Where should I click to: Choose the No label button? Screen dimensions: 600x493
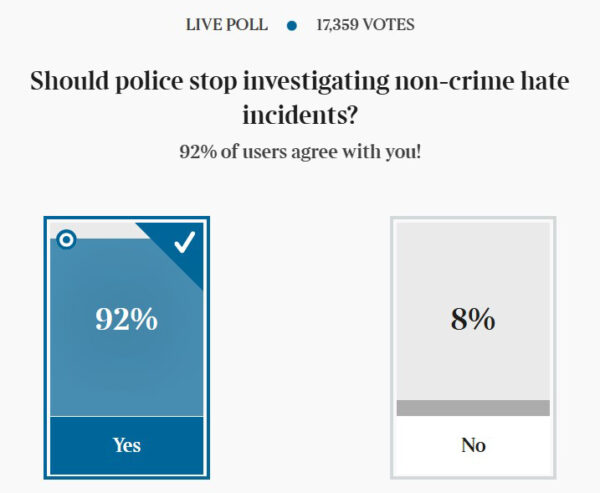(473, 445)
